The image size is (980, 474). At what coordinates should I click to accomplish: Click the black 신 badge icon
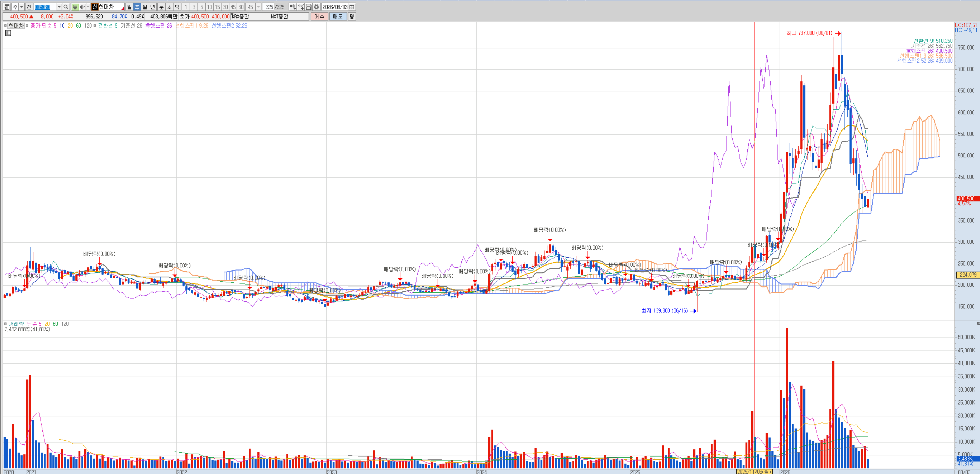[95, 7]
